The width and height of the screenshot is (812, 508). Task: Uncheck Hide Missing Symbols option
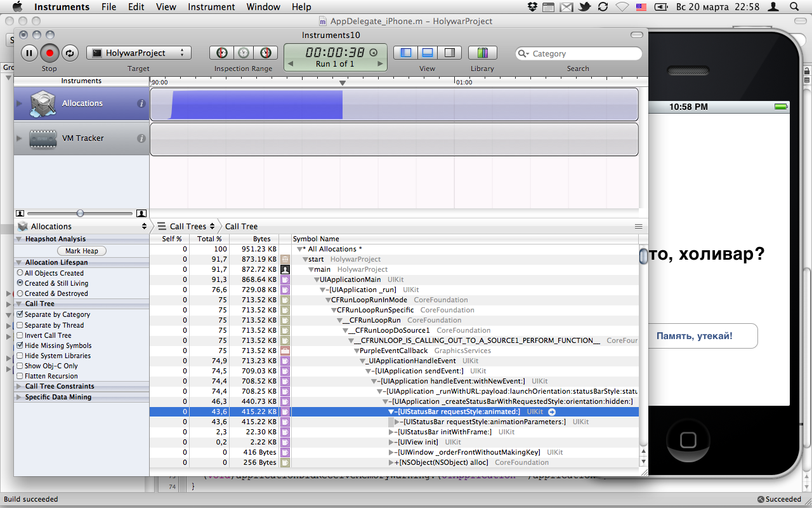20,345
